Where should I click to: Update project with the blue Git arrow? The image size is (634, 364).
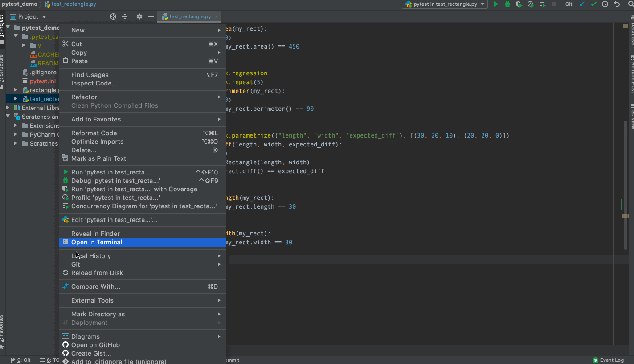582,4
